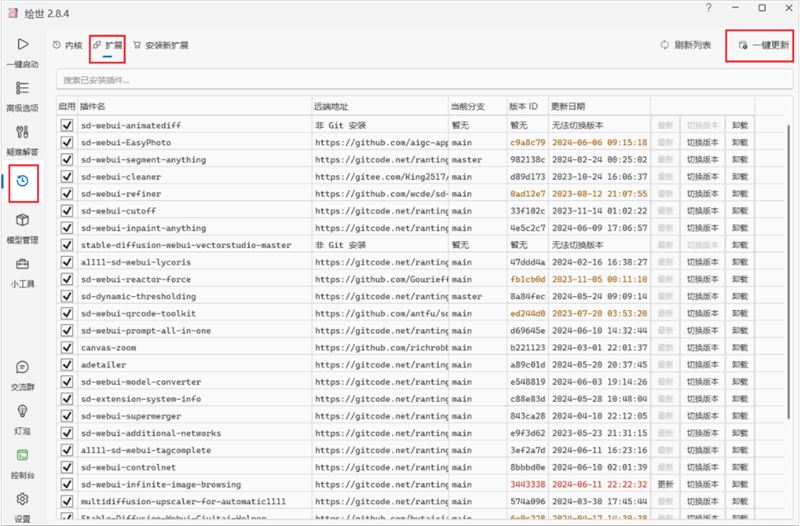This screenshot has width=800, height=526.
Task: Click 更新 for sd-webui-infinite-image-browsing
Action: coord(665,484)
